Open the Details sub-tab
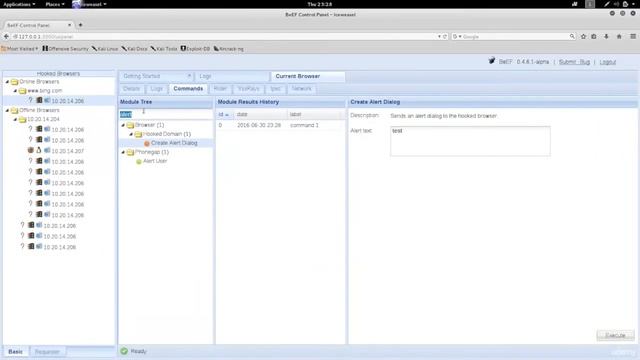This screenshot has height=360, width=640. point(131,89)
